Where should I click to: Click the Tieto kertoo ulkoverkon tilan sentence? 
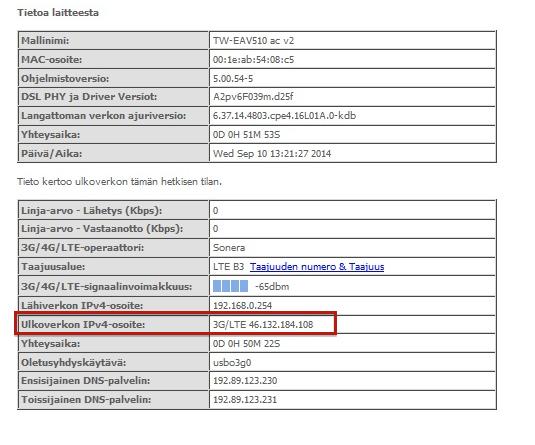pos(119,182)
